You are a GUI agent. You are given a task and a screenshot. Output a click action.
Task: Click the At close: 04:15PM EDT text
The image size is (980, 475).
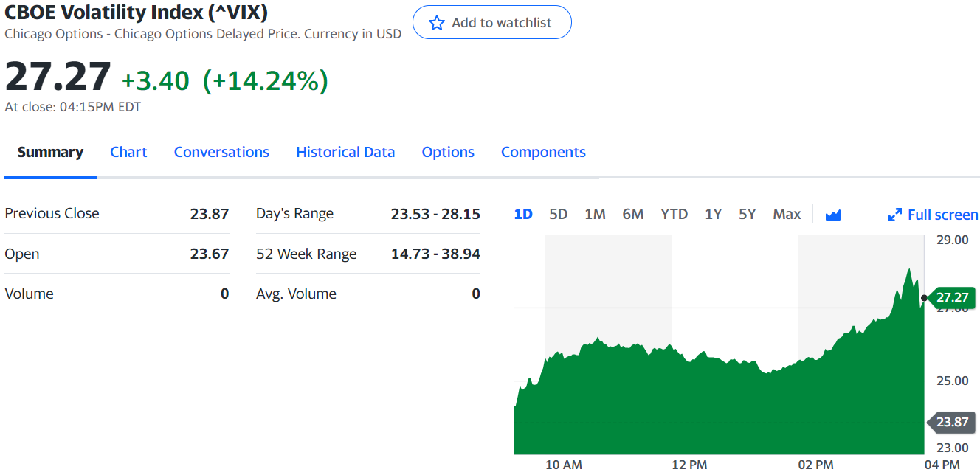pos(73,107)
